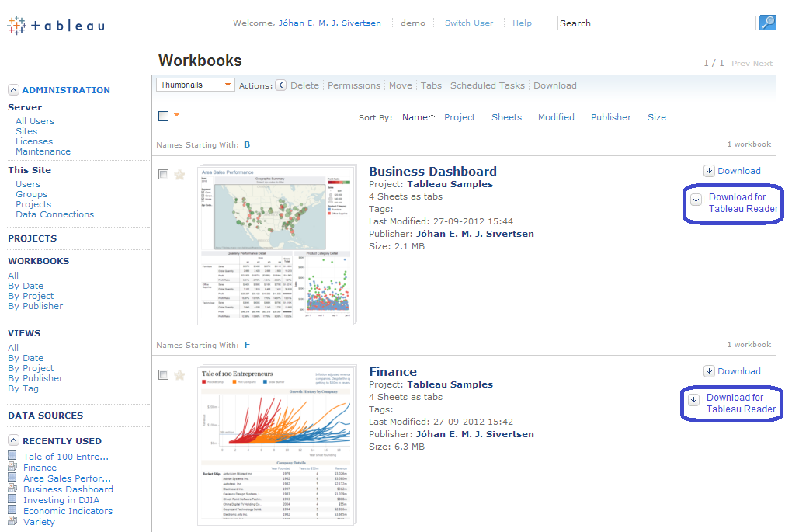Click the Actions back arrow icon
The width and height of the screenshot is (785, 532).
click(281, 85)
